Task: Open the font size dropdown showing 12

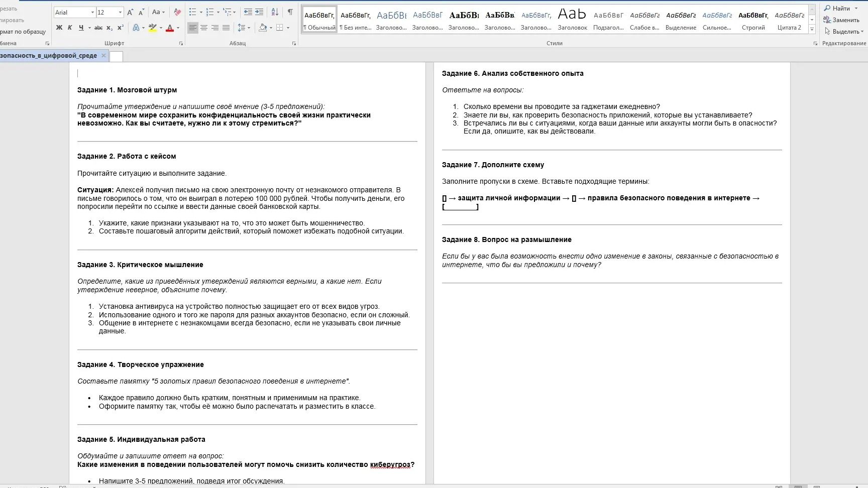Action: [110, 12]
